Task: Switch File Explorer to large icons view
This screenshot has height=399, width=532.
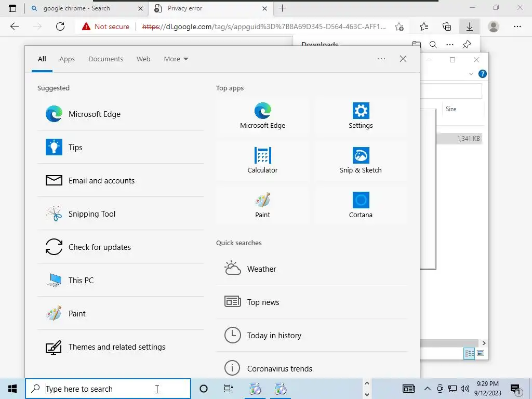Action: [x=481, y=353]
